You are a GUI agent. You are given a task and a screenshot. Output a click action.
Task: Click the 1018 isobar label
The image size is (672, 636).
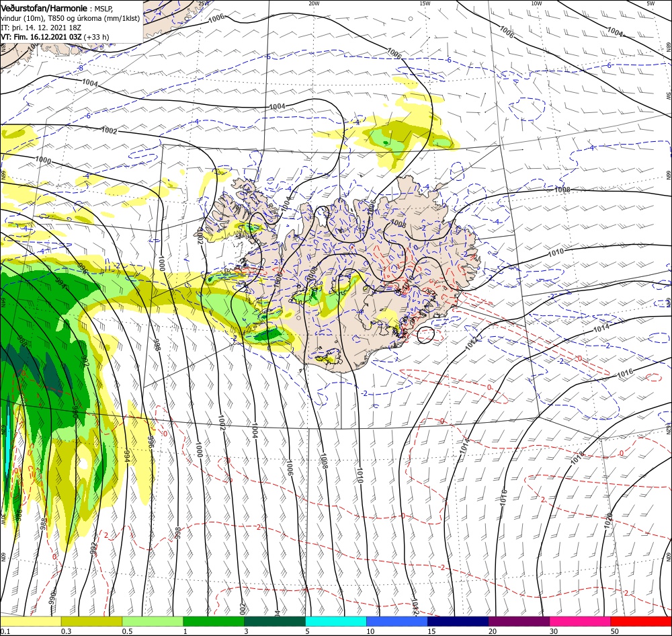click(x=577, y=458)
